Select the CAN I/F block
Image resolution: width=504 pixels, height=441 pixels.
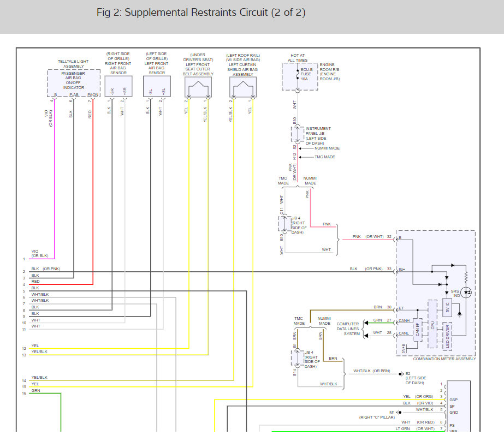click(417, 329)
